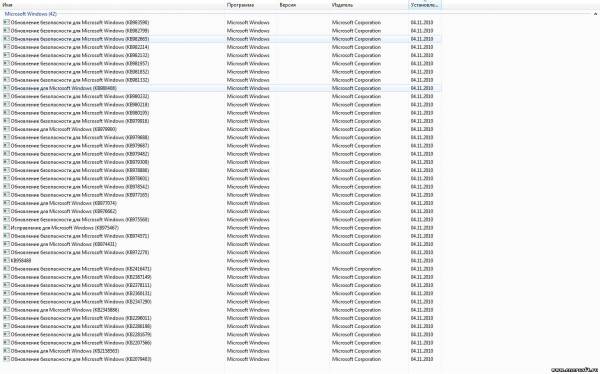
Task: Click the icon of update KB2387149
Action: click(x=6, y=277)
